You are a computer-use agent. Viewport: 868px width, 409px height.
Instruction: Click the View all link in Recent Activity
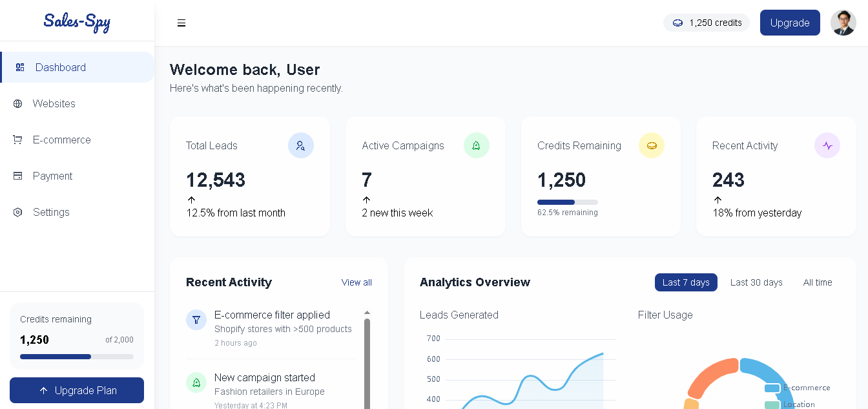coord(356,282)
